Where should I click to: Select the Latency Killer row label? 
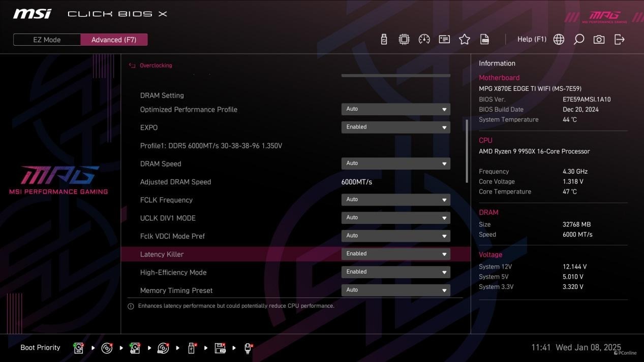click(162, 254)
